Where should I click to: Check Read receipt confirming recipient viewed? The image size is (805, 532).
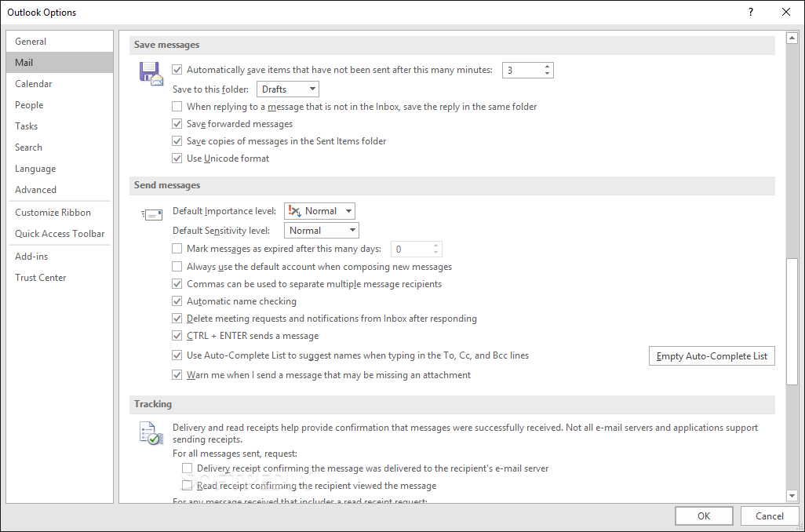pos(188,486)
